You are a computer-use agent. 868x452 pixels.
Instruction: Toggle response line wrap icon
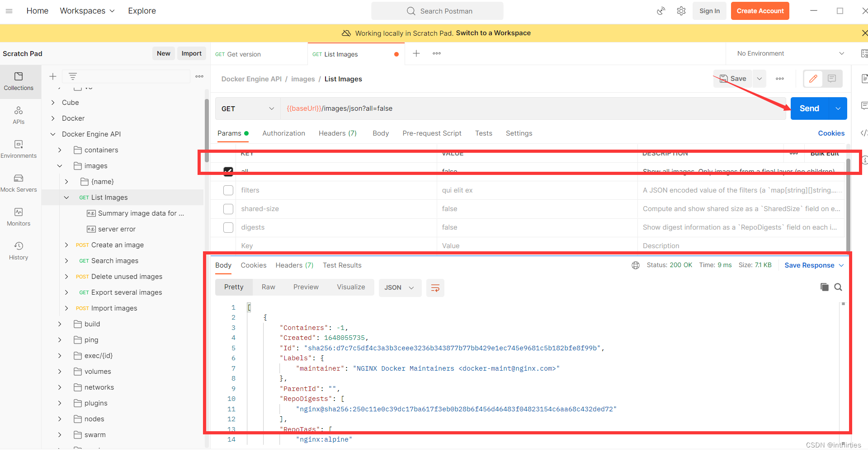coord(435,288)
